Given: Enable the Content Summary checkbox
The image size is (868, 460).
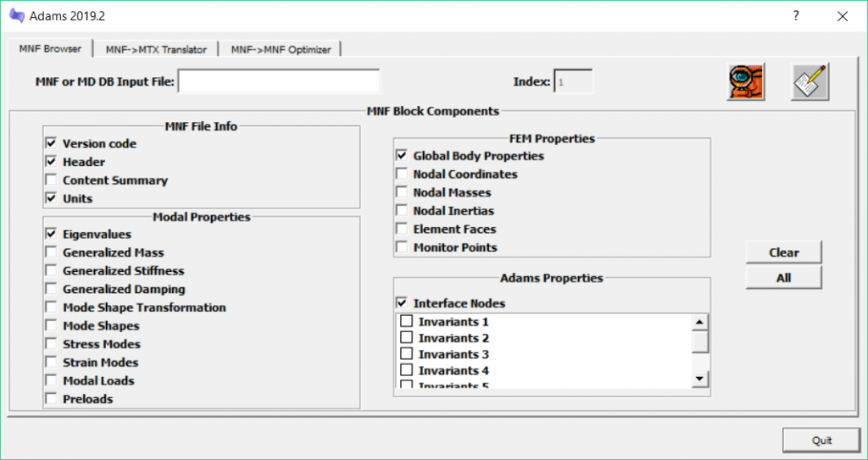Looking at the screenshot, I should point(51,180).
